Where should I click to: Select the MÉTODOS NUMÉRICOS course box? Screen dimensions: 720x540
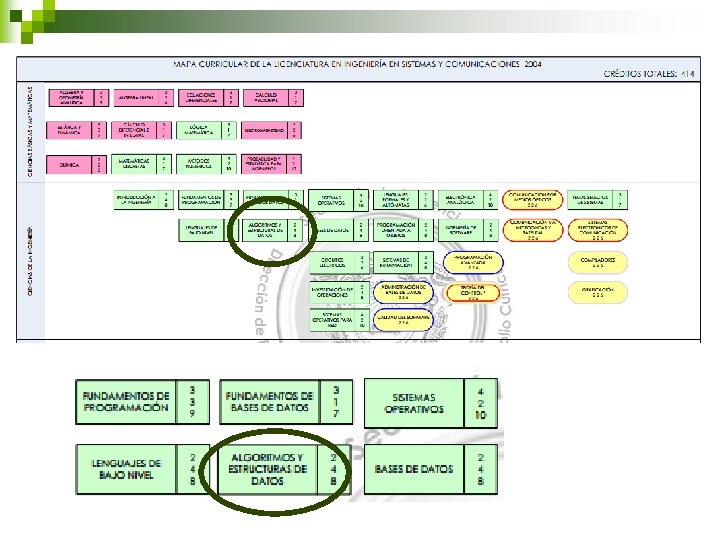point(207,164)
